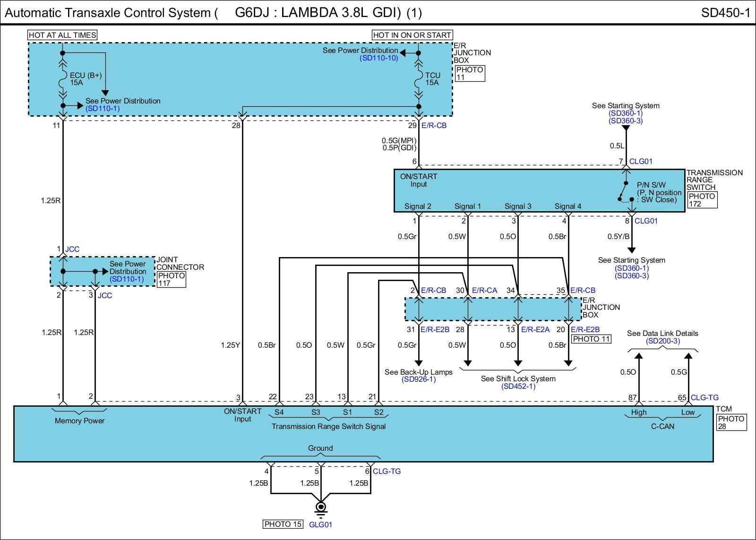The height and width of the screenshot is (540, 756).
Task: Click the arrow above See Back-Up Lamps
Action: pyautogui.click(x=419, y=363)
